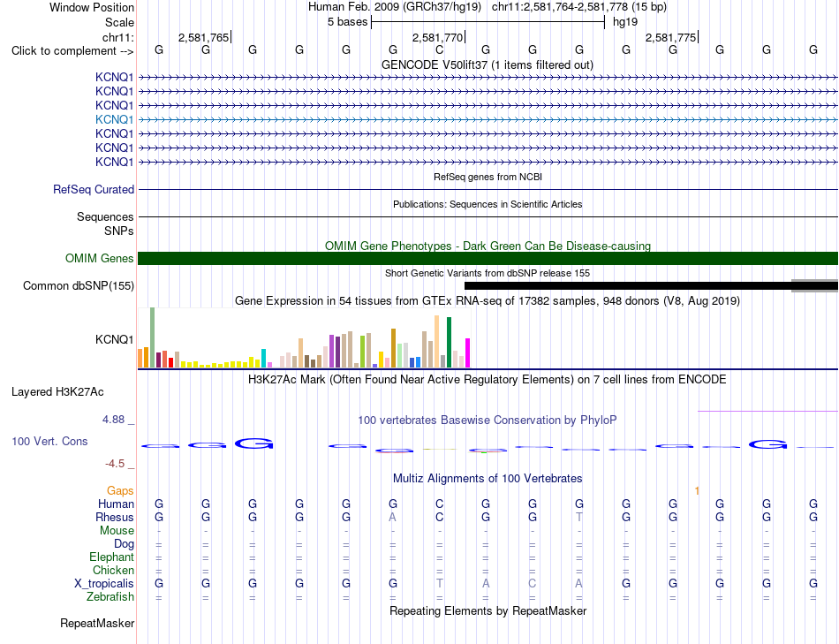Click 'RefSeq genes from NCBI' track title
Image resolution: width=839 pixels, height=644 pixels.
point(488,177)
